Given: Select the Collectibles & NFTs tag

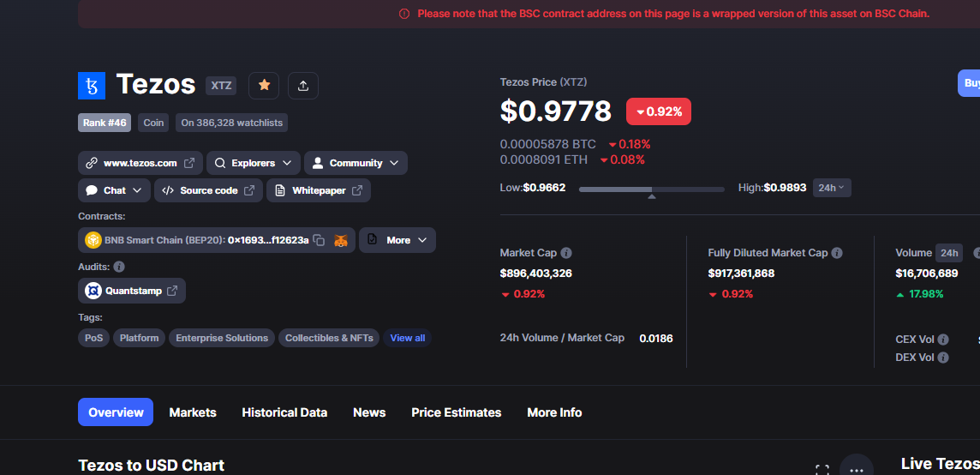Looking at the screenshot, I should click(329, 338).
